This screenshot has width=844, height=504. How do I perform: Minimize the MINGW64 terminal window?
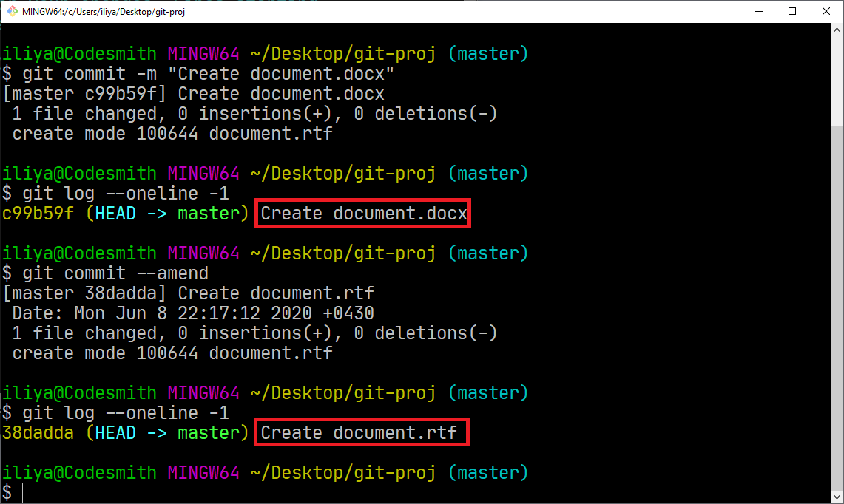coord(759,11)
